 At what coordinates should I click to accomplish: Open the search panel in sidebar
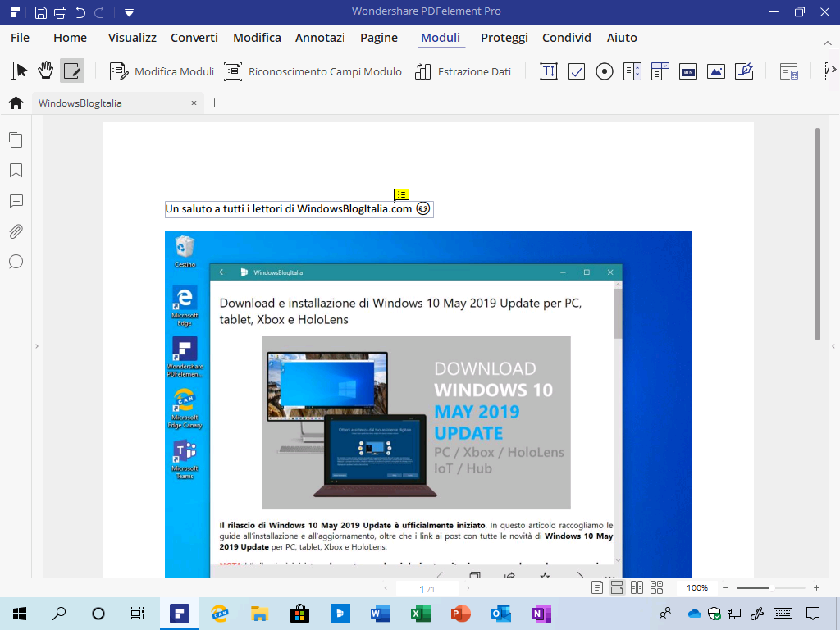[16, 262]
